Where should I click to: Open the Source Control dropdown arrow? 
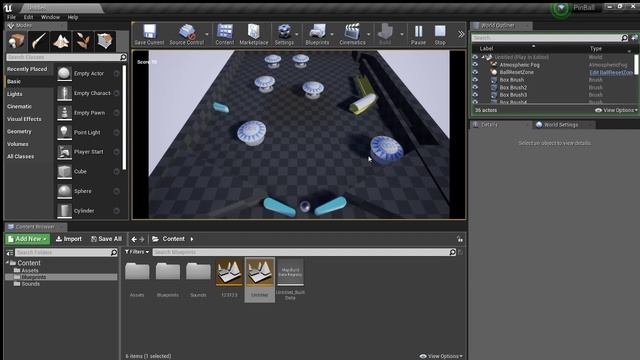tap(207, 34)
